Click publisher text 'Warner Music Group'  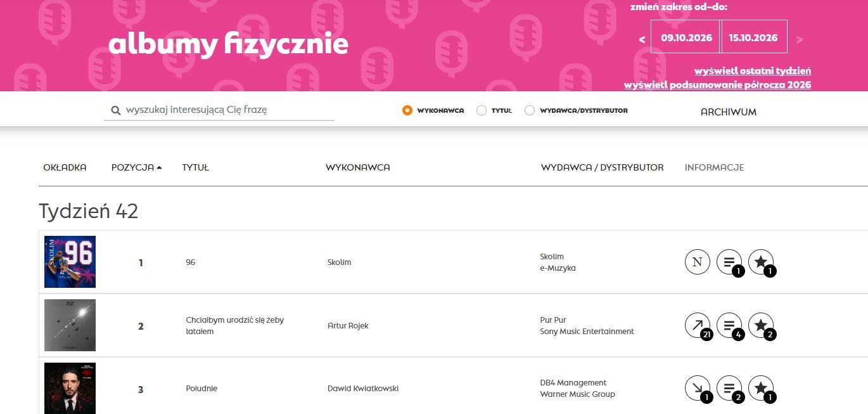(577, 394)
